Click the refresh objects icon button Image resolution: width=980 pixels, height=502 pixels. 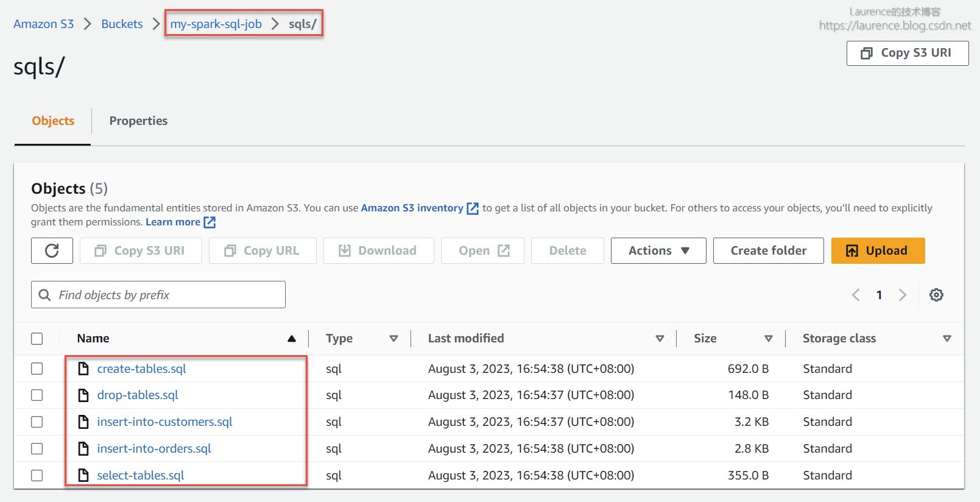tap(52, 250)
